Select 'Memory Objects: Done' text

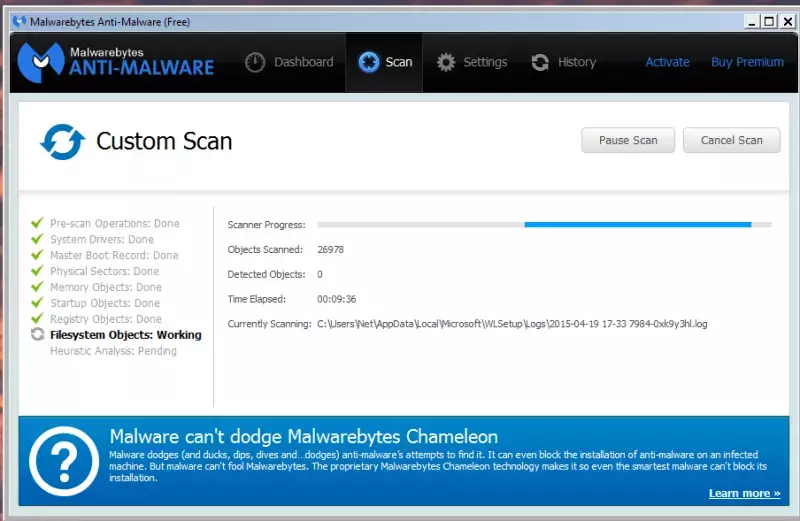coord(106,287)
